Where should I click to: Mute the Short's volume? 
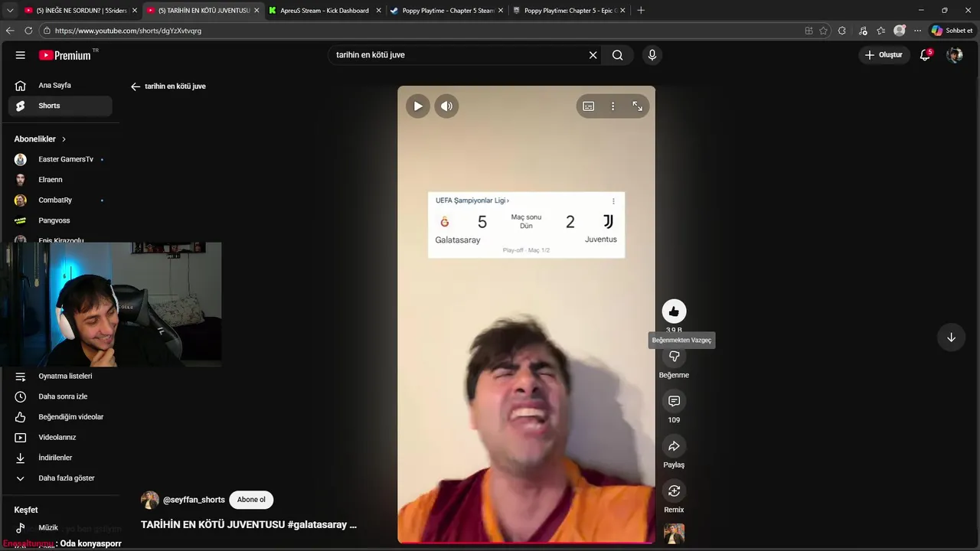447,106
